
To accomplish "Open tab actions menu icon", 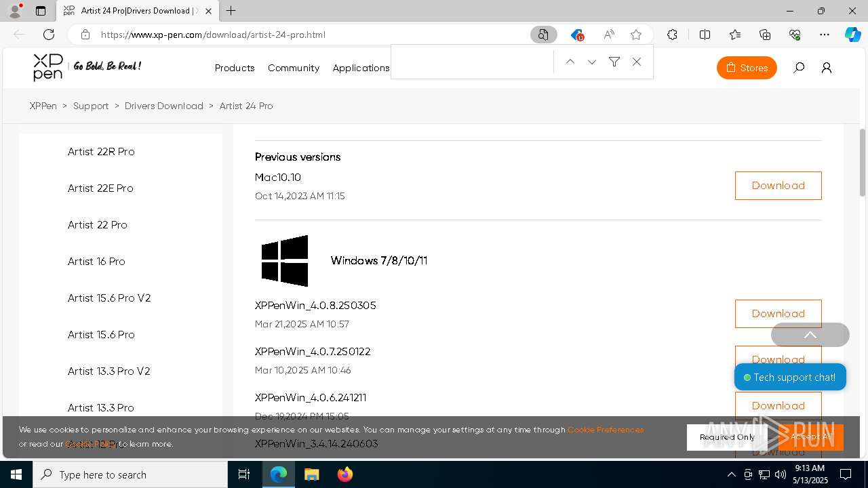I will pos(41,11).
